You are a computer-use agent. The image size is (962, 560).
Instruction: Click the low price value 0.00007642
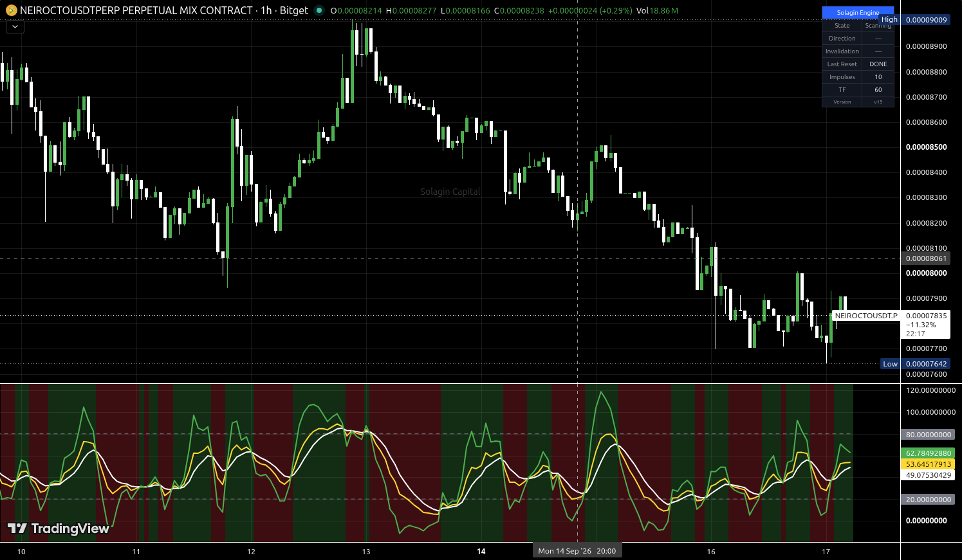(926, 364)
